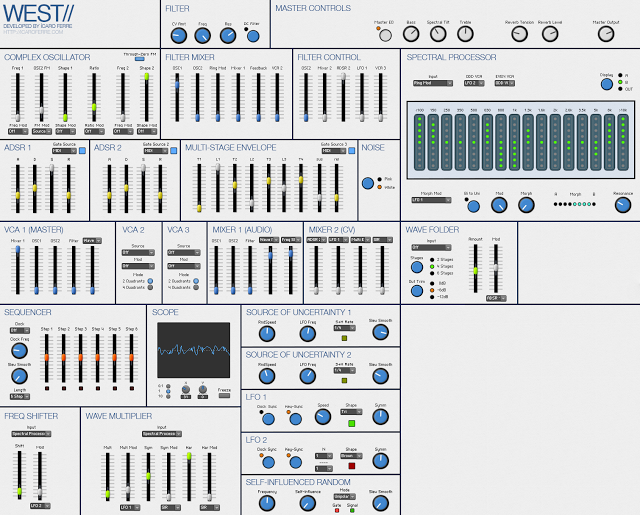640x515 pixels.
Task: Turn the LFO 1 Speed knob
Action: click(x=322, y=417)
